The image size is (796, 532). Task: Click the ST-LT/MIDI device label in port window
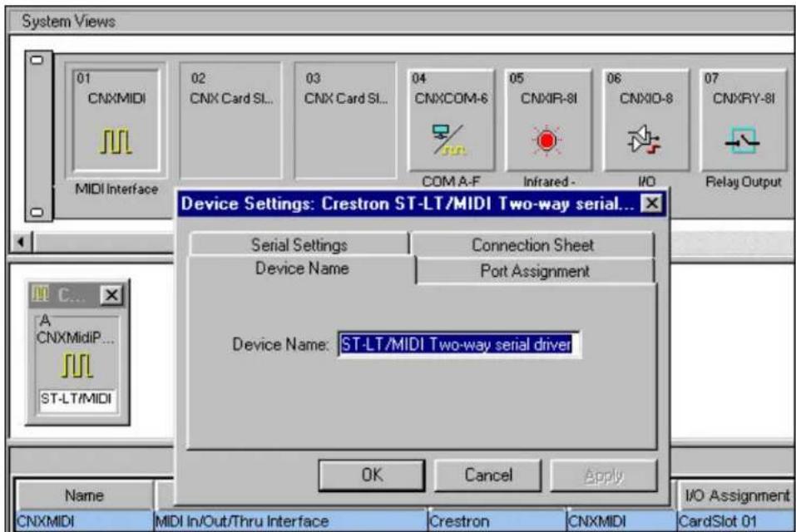pos(77,399)
